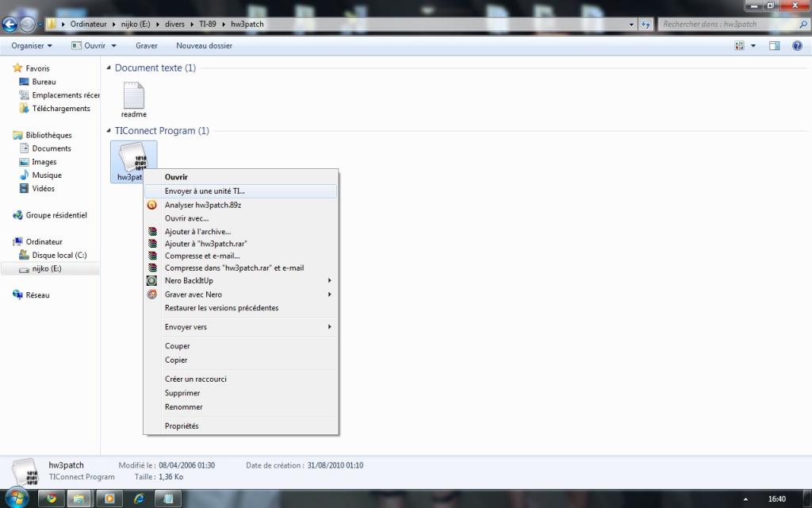Choose Copier in the context menu
Screen dimensions: 812x508
point(241,360)
